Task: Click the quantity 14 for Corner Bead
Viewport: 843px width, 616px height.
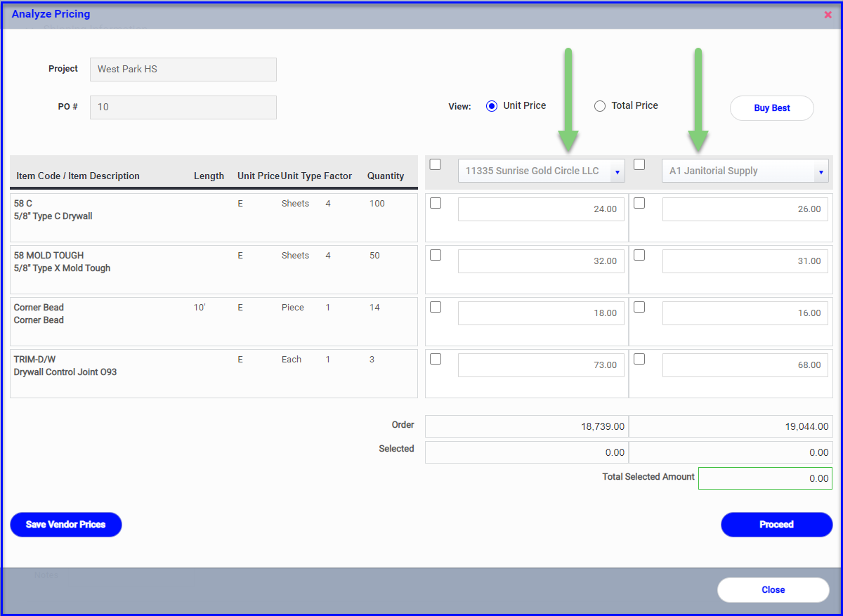Action: tap(374, 308)
